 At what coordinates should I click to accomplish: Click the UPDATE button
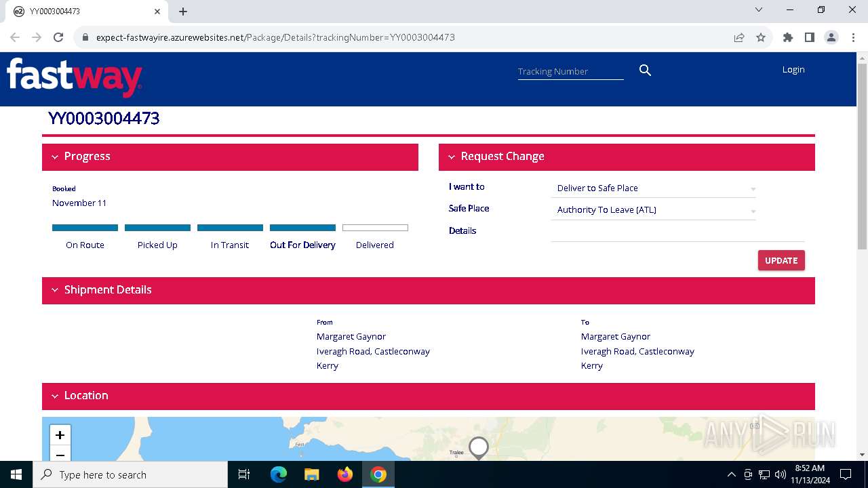coord(781,260)
